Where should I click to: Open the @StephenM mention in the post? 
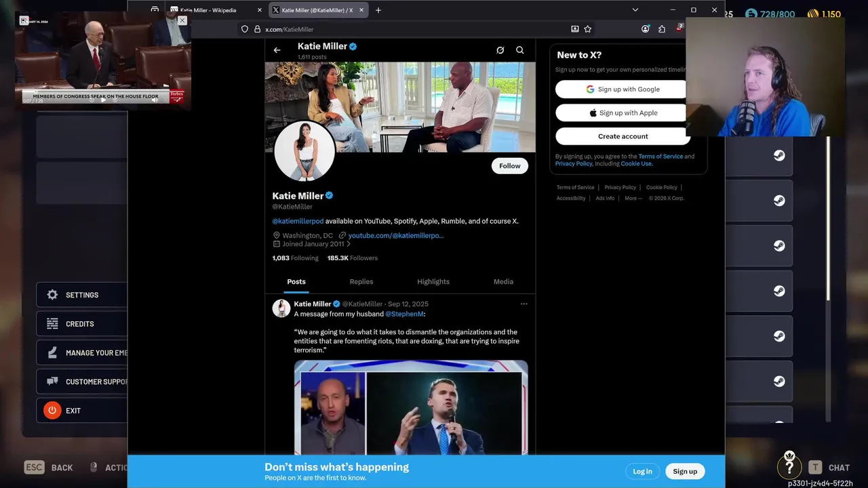click(405, 314)
